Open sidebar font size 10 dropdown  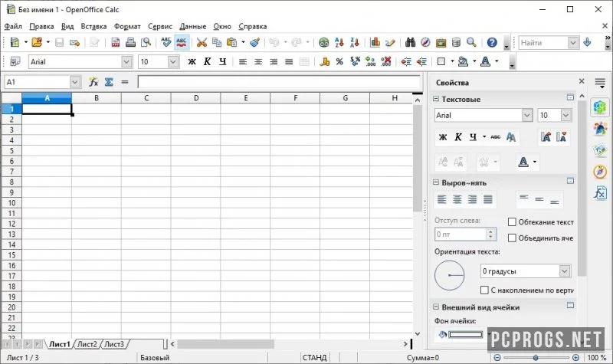(565, 115)
